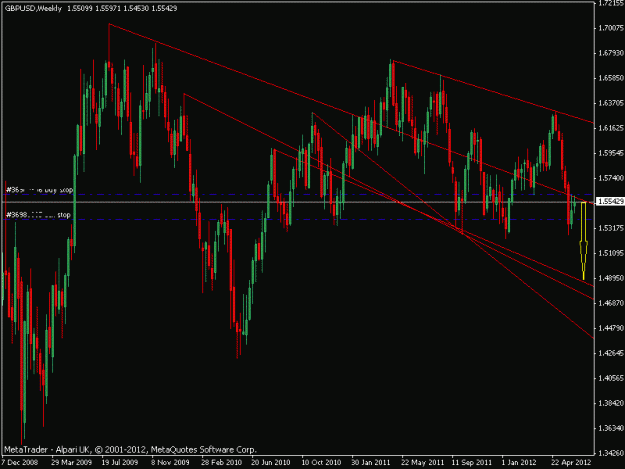Viewport: 625px width, 469px height.
Task: Click price axis label 1.65850
Action: pos(611,78)
